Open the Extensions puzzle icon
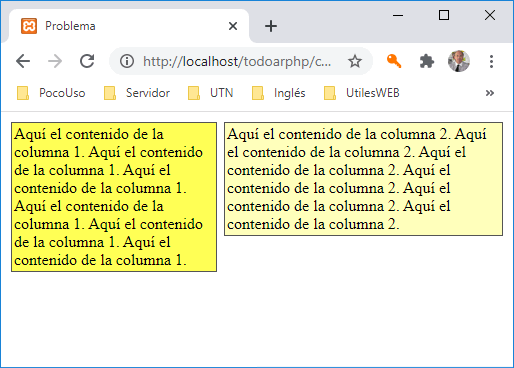Image resolution: width=514 pixels, height=368 pixels. tap(426, 61)
